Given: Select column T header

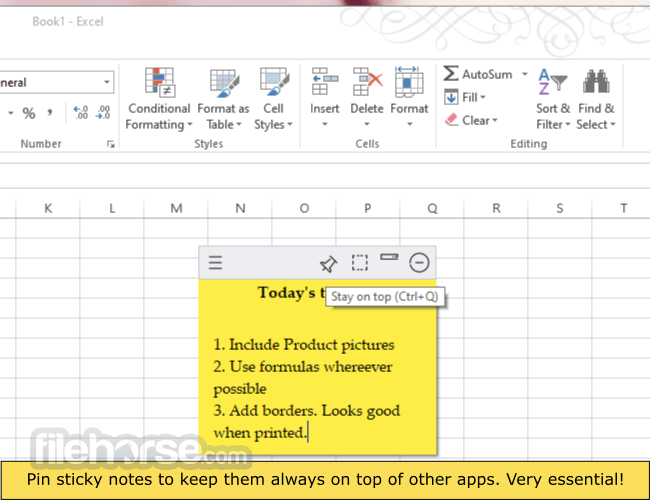Looking at the screenshot, I should 621,208.
